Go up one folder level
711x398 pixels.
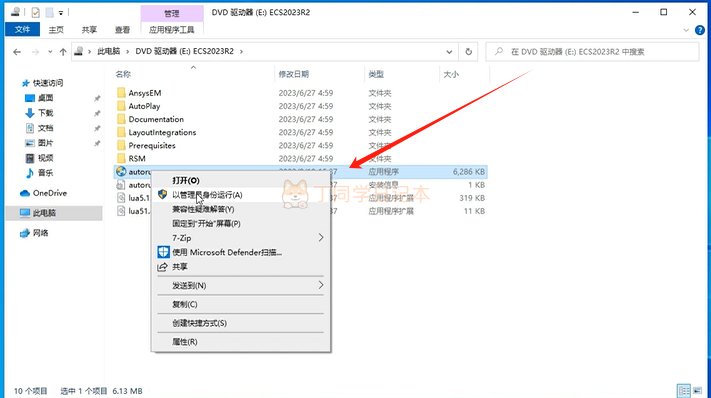63,52
